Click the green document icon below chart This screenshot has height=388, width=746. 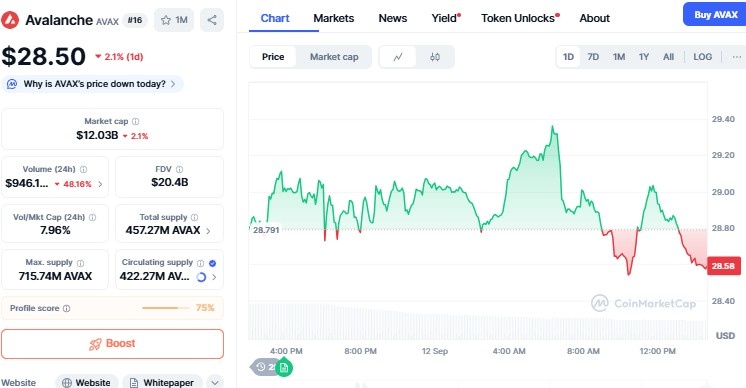pos(284,368)
